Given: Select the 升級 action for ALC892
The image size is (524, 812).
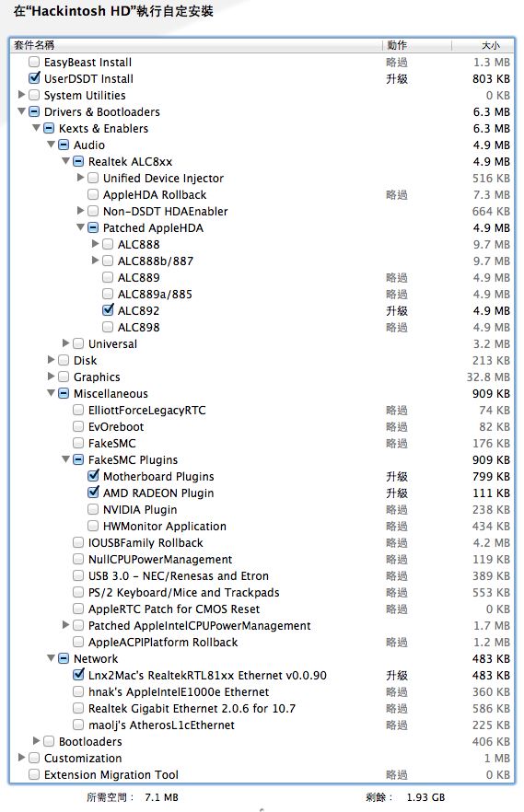Looking at the screenshot, I should tap(397, 311).
